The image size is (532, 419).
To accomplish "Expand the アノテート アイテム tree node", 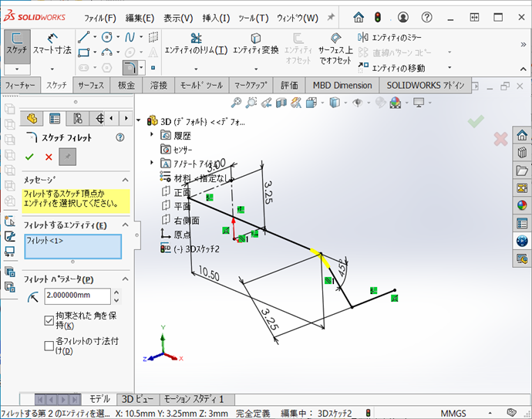I will tap(153, 163).
